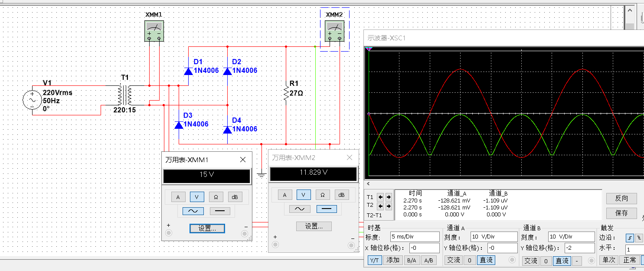644x271 pixels.
Task: Select diode D3 symbol in circuit
Action: pyautogui.click(x=179, y=125)
